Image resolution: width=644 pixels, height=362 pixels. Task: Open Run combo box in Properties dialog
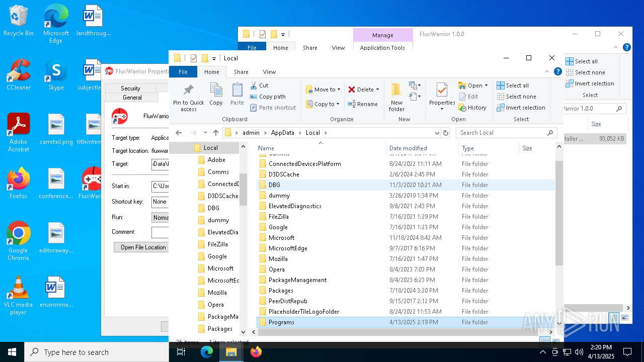[160, 217]
